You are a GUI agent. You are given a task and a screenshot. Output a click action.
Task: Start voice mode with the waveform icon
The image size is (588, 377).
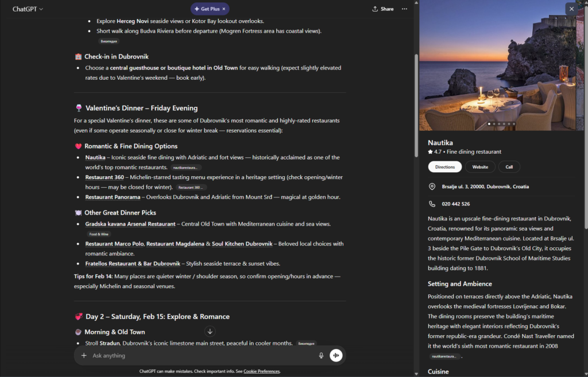(x=336, y=355)
